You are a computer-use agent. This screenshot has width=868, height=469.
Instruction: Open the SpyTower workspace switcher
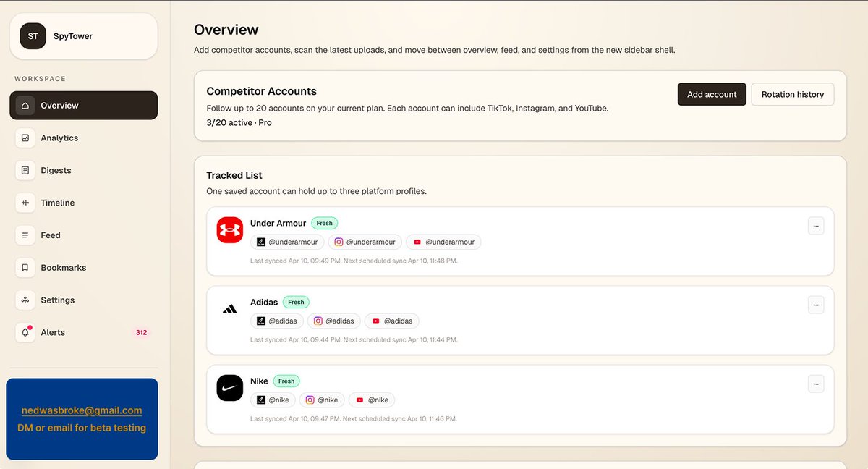[x=83, y=36]
